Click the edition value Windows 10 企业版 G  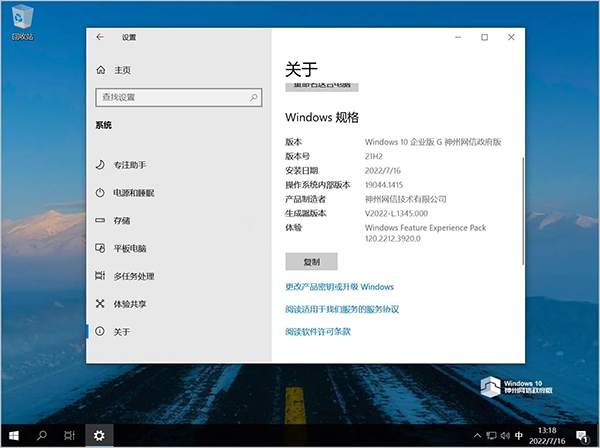tap(433, 142)
